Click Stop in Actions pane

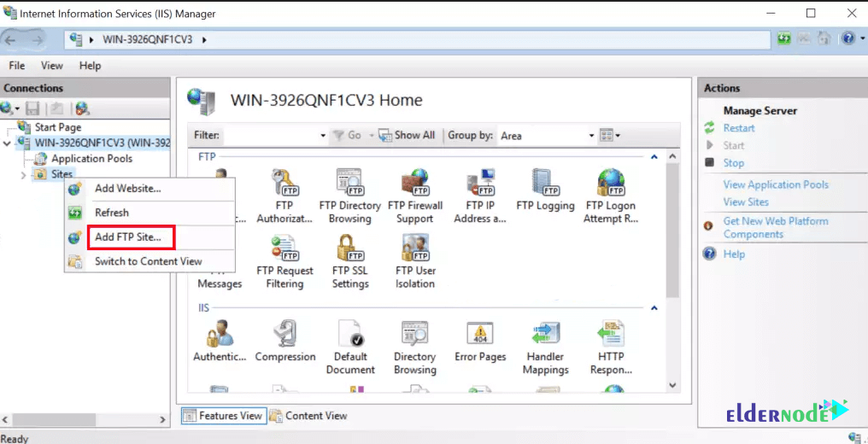click(734, 163)
